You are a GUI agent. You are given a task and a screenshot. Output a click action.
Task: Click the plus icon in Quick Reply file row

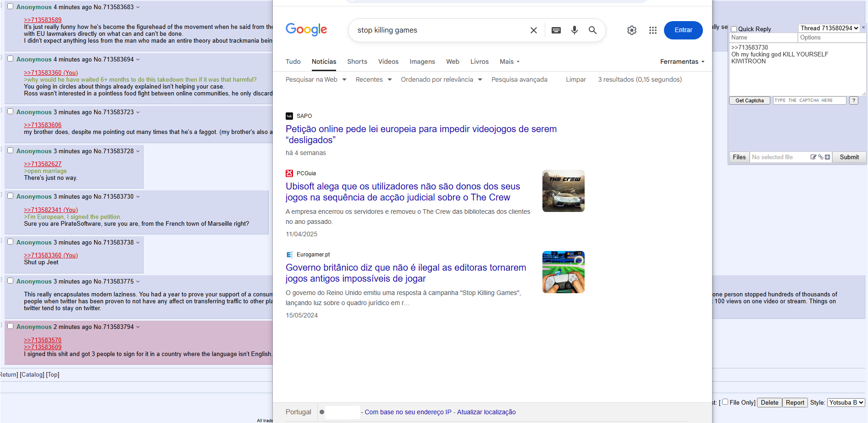pos(828,157)
